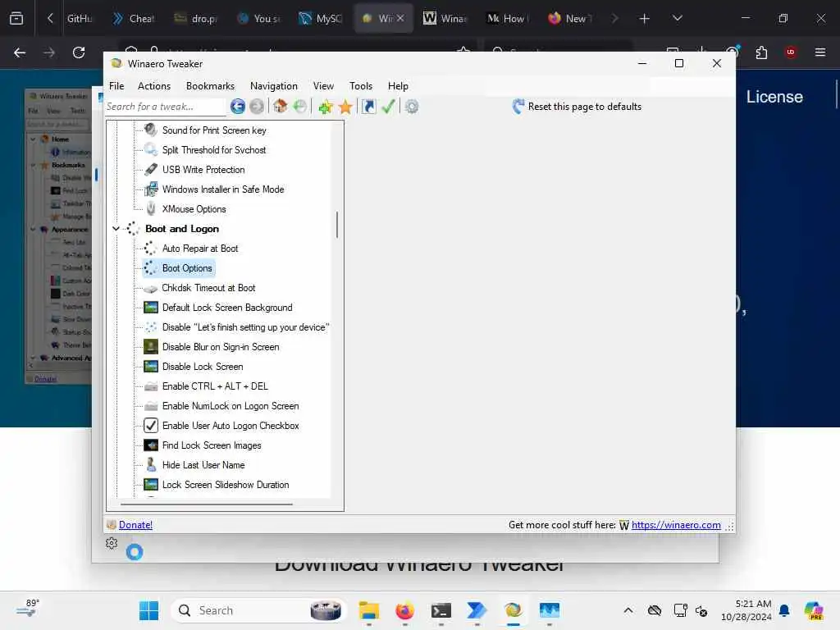This screenshot has height=630, width=840.
Task: Select Disable Lock Screen
Action: tap(203, 367)
